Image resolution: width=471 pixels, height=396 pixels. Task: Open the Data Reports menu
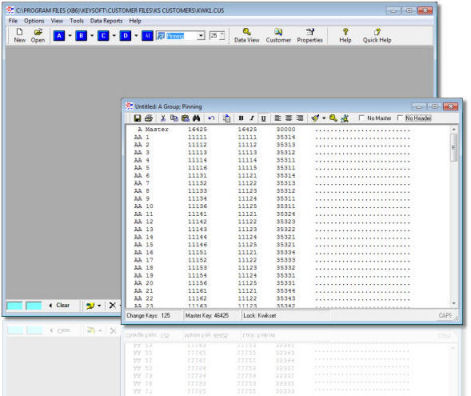click(x=106, y=21)
